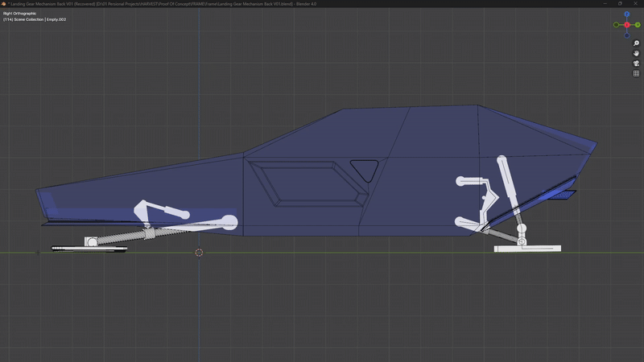The image size is (644, 362).
Task: Click the 'Scene Collection | Empty.002' overlay text
Action: click(x=35, y=19)
